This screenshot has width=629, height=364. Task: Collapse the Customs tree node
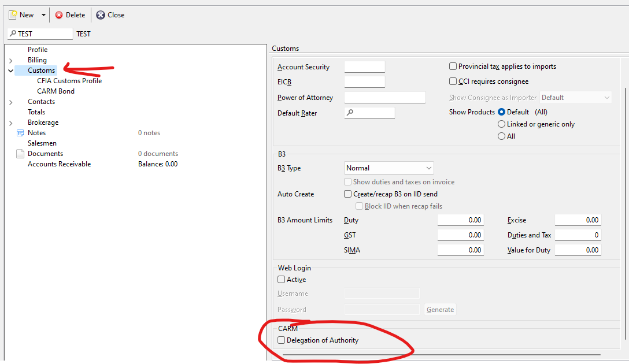point(11,70)
